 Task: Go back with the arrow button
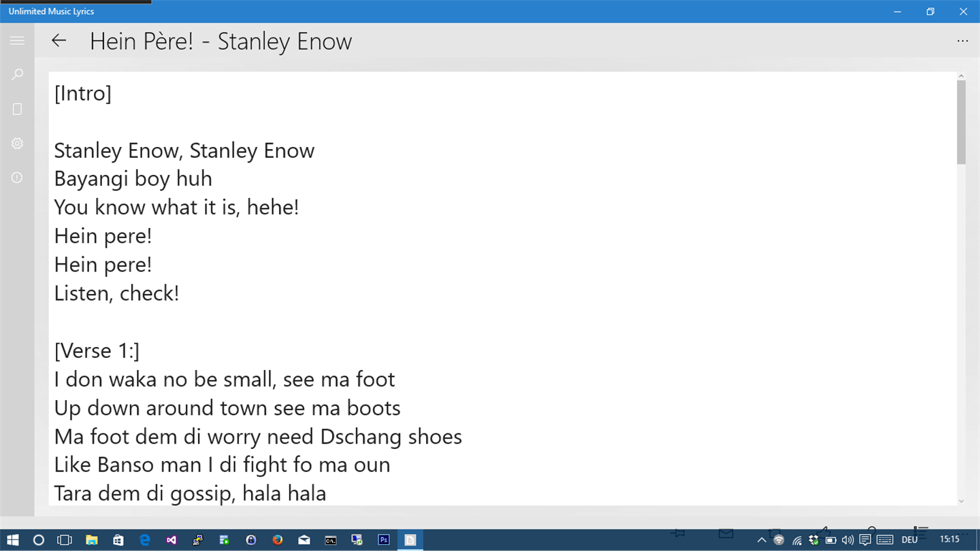point(59,41)
